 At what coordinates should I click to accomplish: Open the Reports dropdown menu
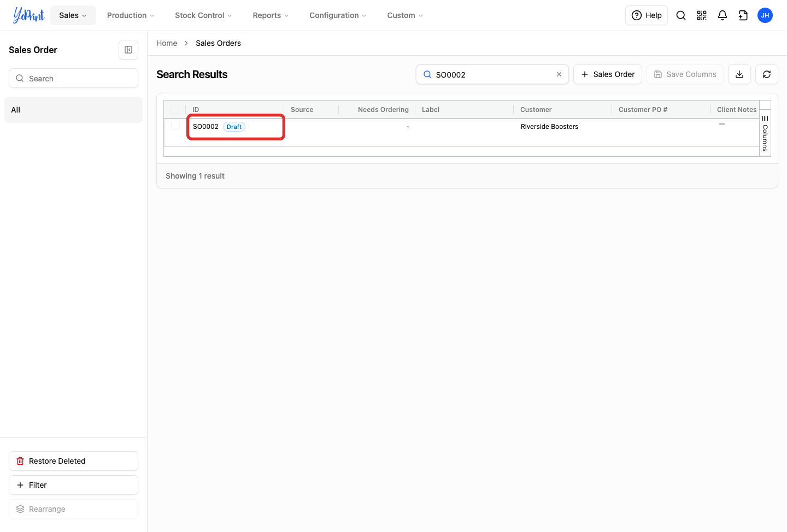coord(271,15)
